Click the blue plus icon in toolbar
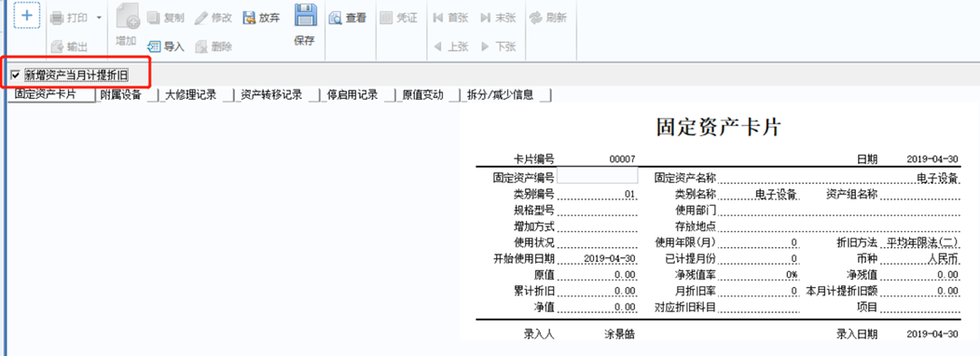This screenshot has width=980, height=356. pyautogui.click(x=27, y=16)
